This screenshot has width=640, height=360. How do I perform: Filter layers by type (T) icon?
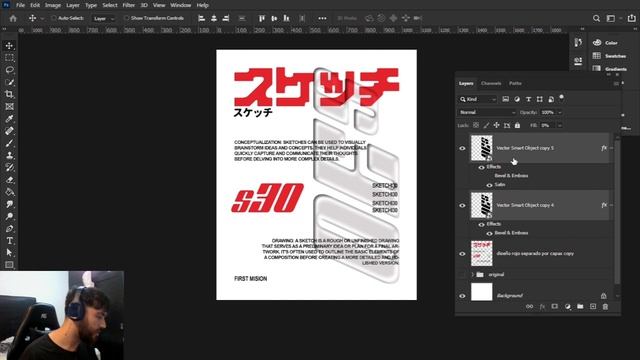(x=528, y=99)
